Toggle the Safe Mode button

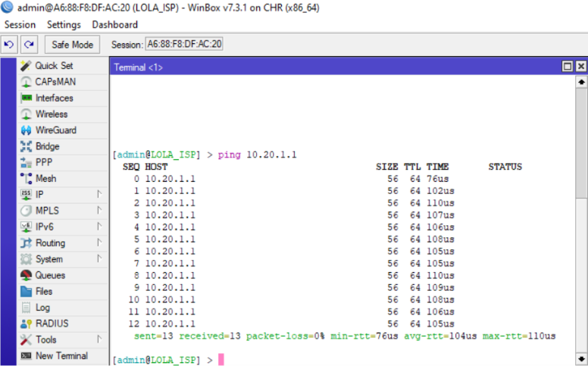[x=72, y=45]
